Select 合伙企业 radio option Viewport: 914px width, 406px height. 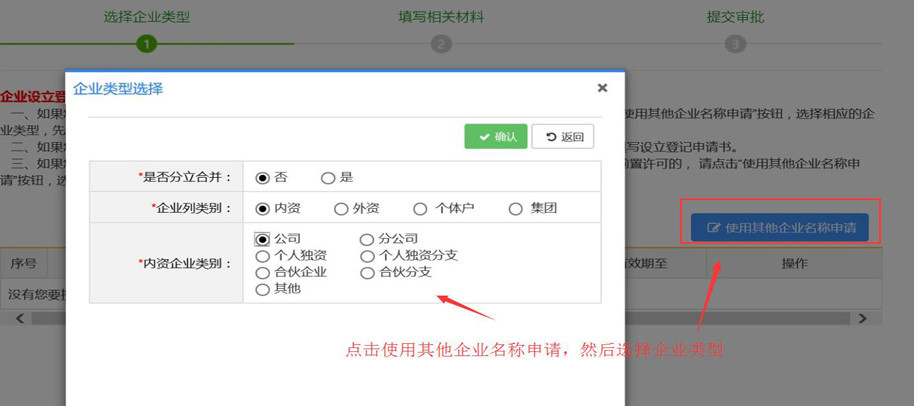[263, 272]
